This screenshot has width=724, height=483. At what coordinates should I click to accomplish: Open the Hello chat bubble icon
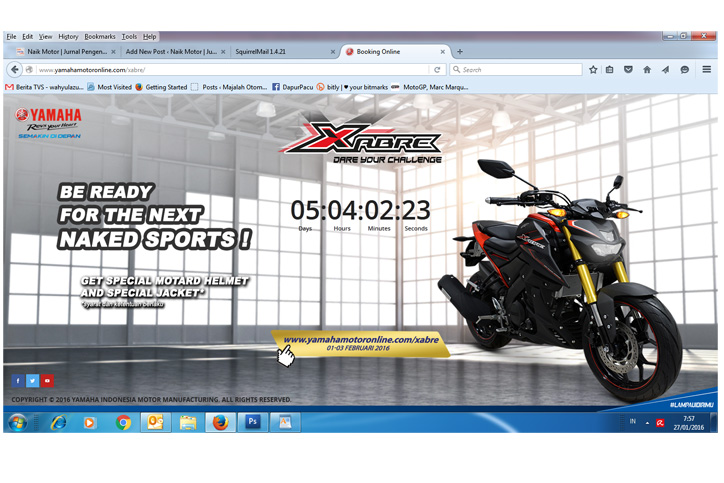[685, 70]
